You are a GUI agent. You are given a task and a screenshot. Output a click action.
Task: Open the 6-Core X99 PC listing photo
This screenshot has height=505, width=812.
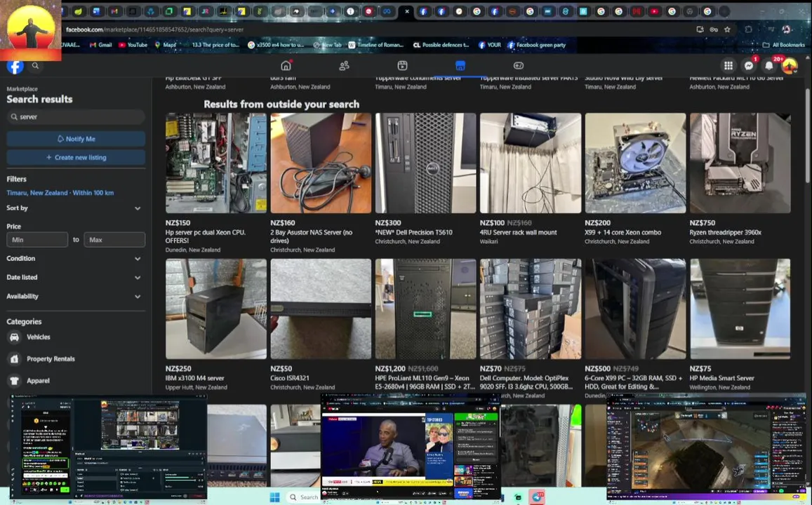[635, 309]
